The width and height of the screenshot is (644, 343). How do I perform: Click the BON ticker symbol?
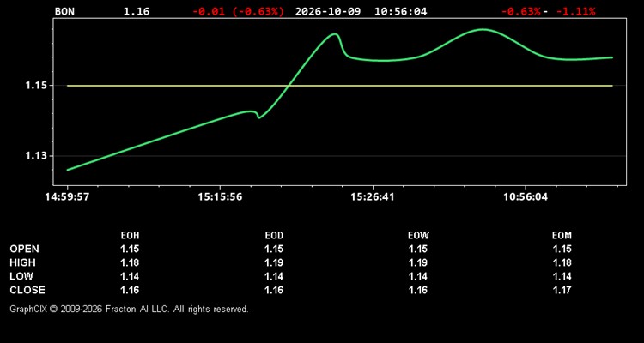coord(64,11)
